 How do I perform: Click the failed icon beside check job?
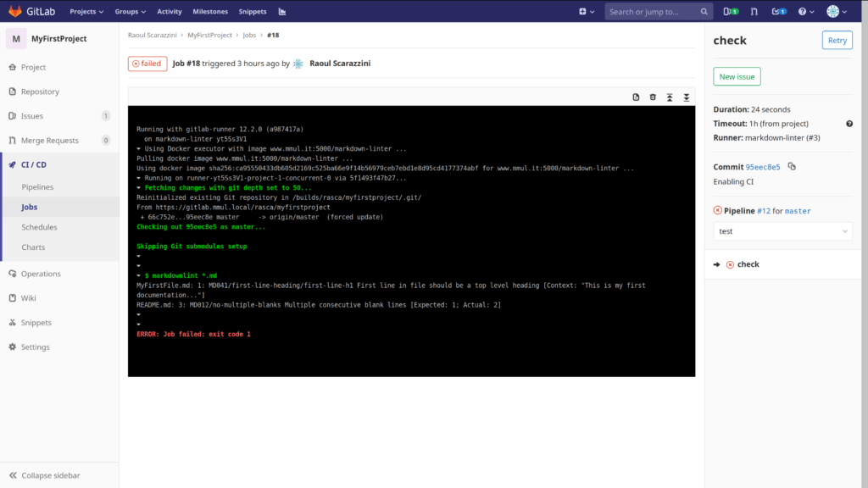(730, 265)
